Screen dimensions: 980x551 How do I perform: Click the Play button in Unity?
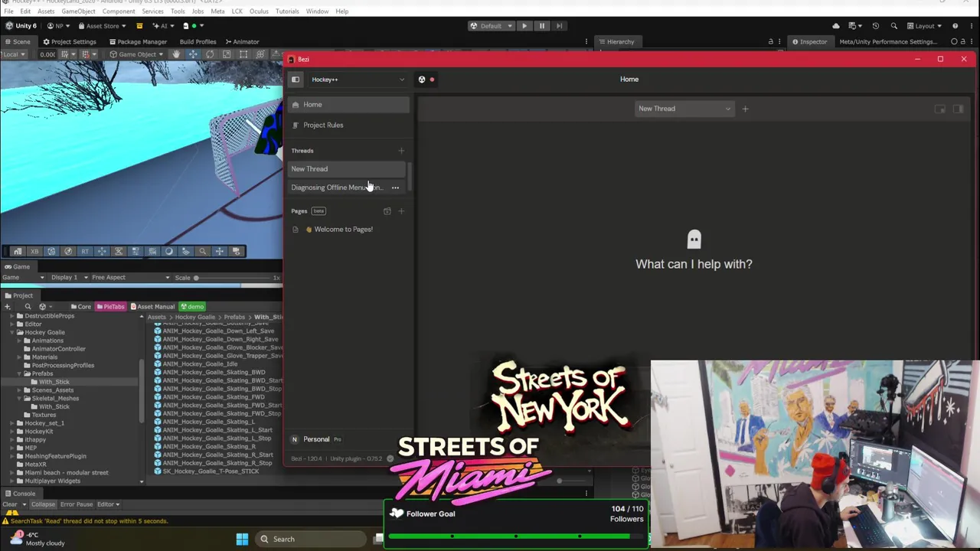pos(524,26)
